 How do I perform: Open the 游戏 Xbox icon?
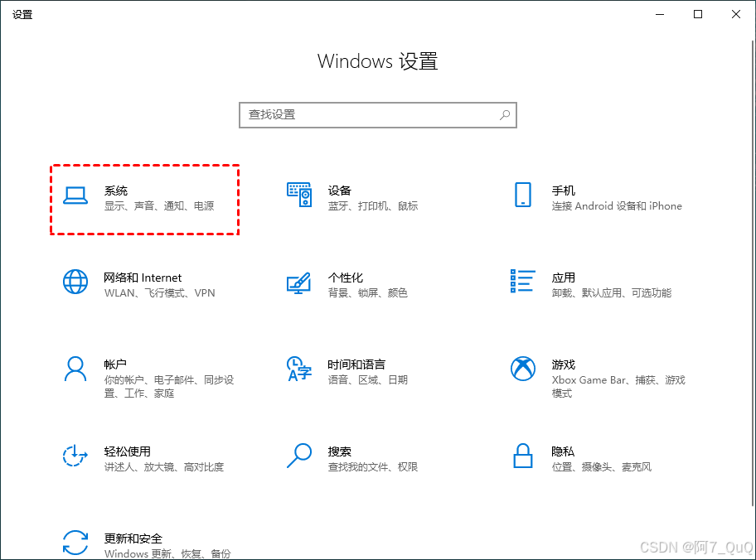[522, 369]
